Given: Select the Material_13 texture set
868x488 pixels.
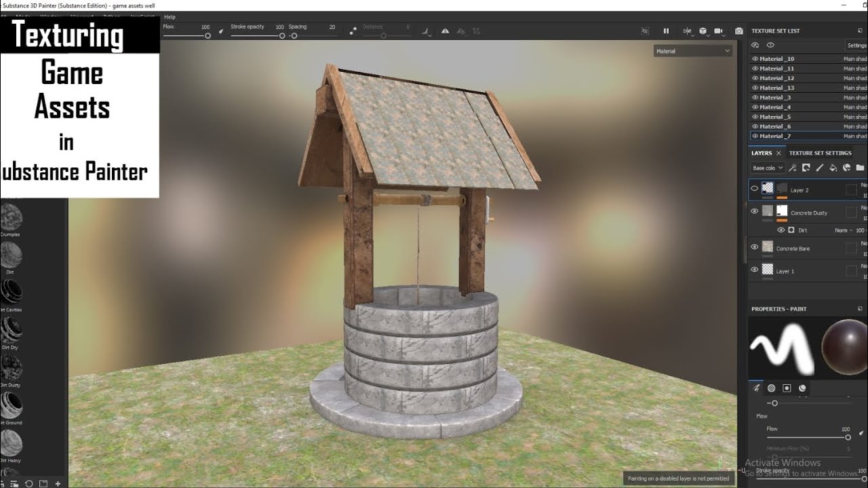Looking at the screenshot, I should pyautogui.click(x=809, y=88).
